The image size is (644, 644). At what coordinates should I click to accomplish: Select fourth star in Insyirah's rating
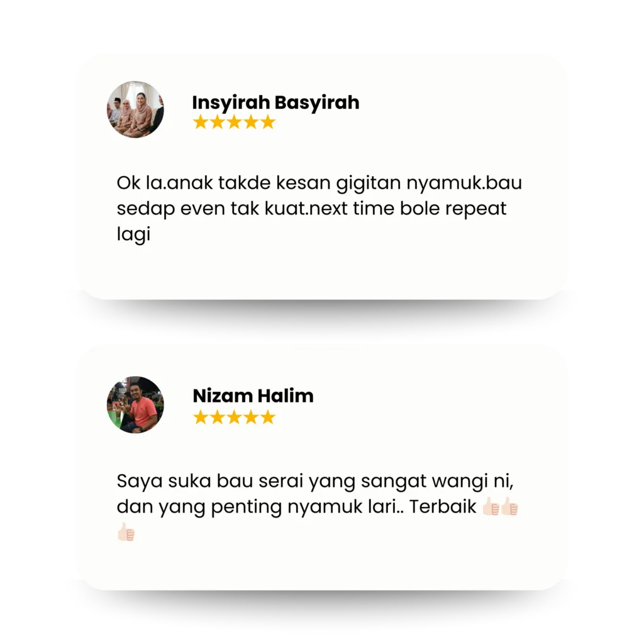[251, 122]
